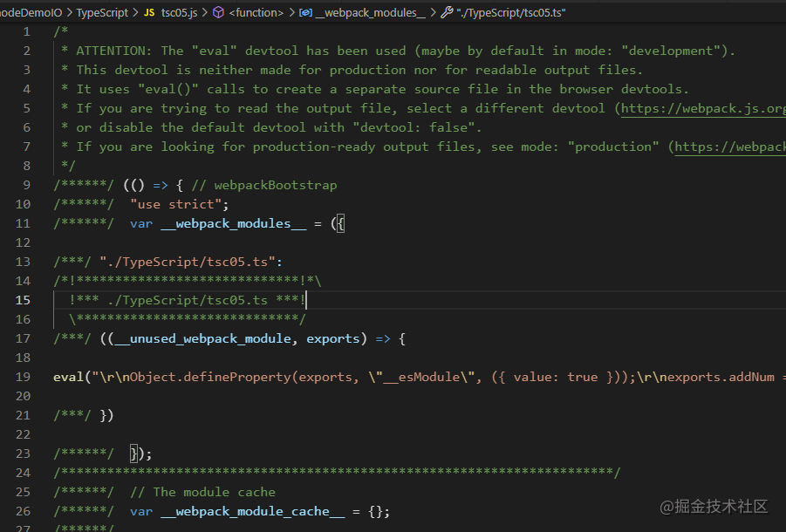Expand chevron after __webpack_modules__ breadcrumb
The height and width of the screenshot is (532, 786).
[x=433, y=12]
